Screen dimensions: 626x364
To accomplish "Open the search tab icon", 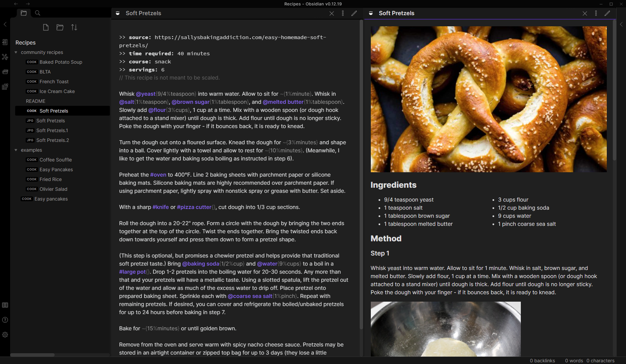I will tap(38, 13).
